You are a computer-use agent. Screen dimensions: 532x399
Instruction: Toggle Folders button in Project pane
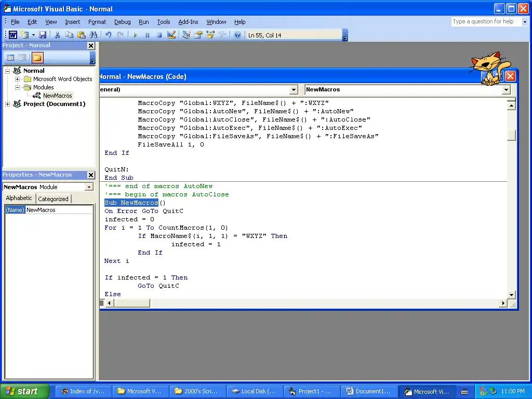pyautogui.click(x=37, y=58)
